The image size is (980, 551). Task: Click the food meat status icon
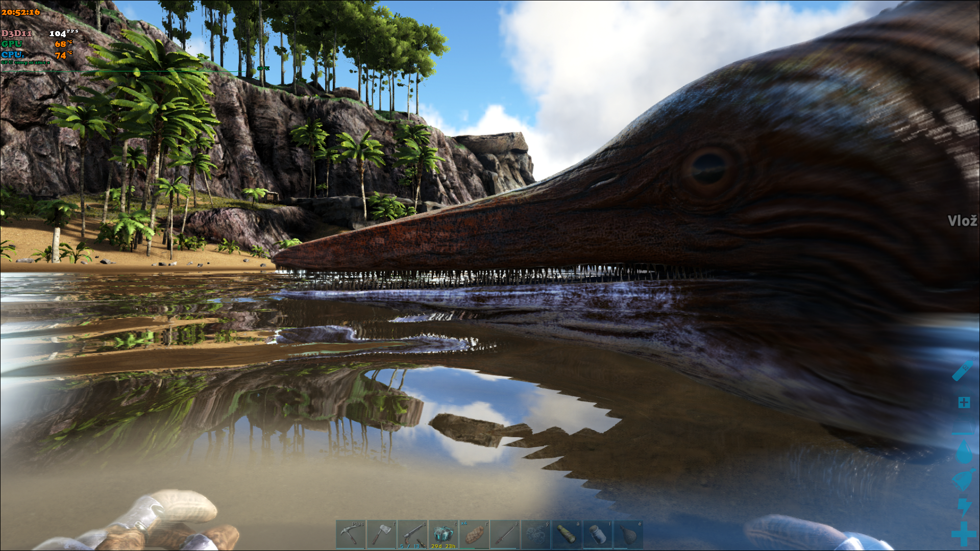click(x=964, y=480)
